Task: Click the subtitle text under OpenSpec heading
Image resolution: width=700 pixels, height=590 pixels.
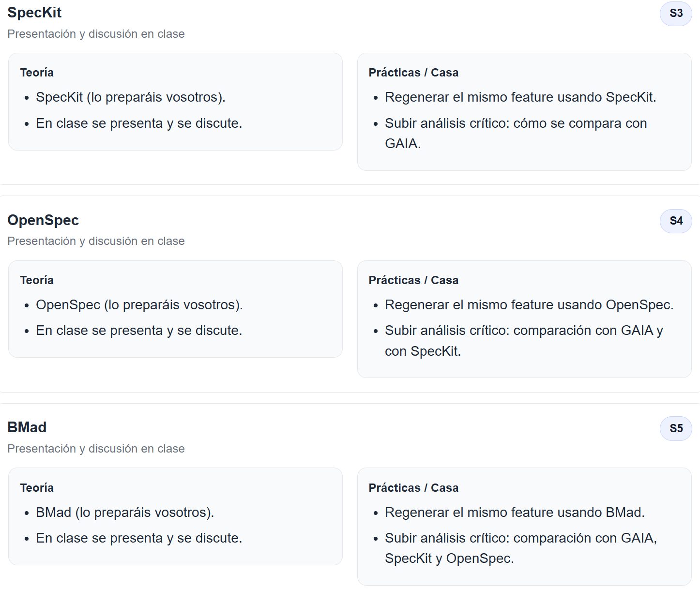Action: click(96, 241)
